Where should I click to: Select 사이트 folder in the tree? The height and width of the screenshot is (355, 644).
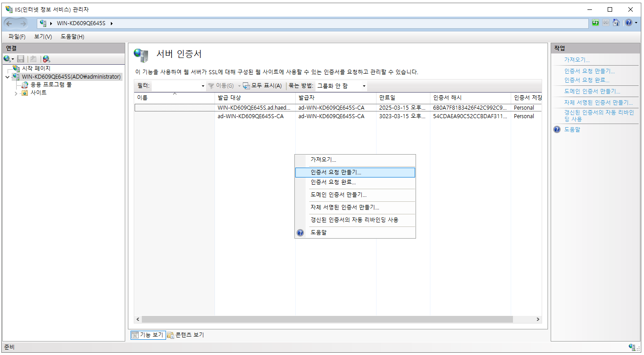click(x=38, y=93)
